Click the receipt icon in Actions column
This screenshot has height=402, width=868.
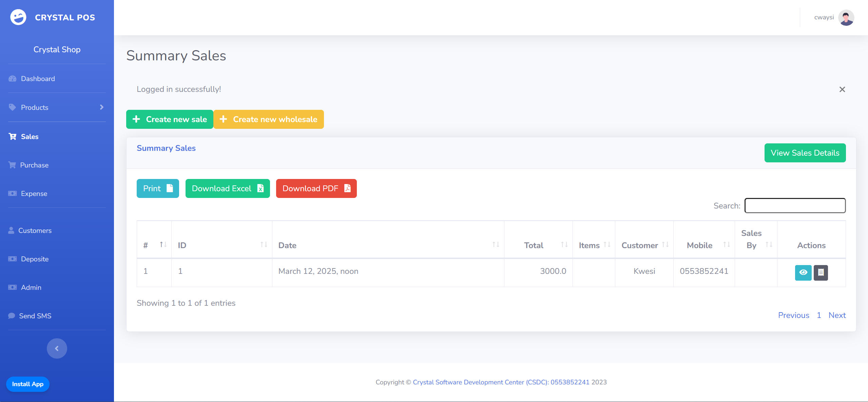[821, 273]
